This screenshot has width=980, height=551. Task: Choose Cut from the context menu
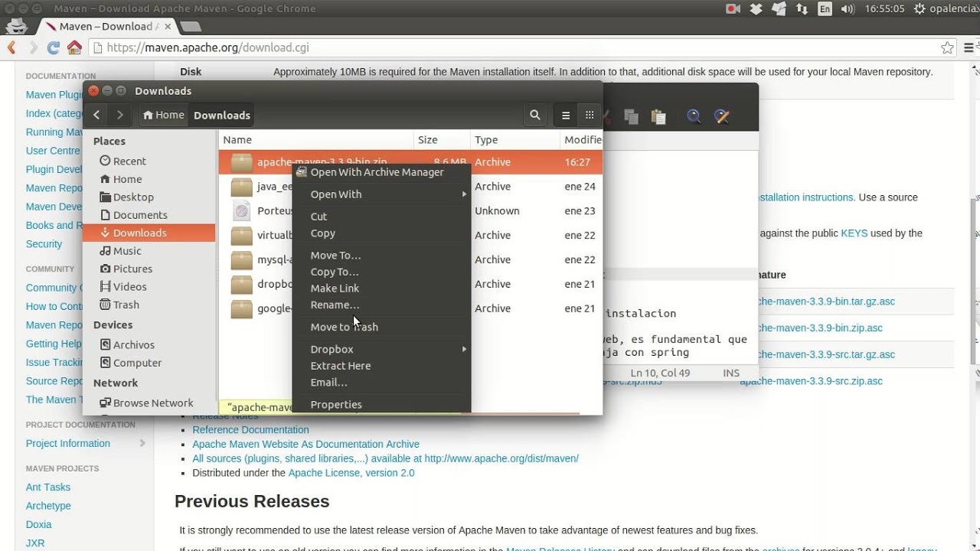coord(381,217)
